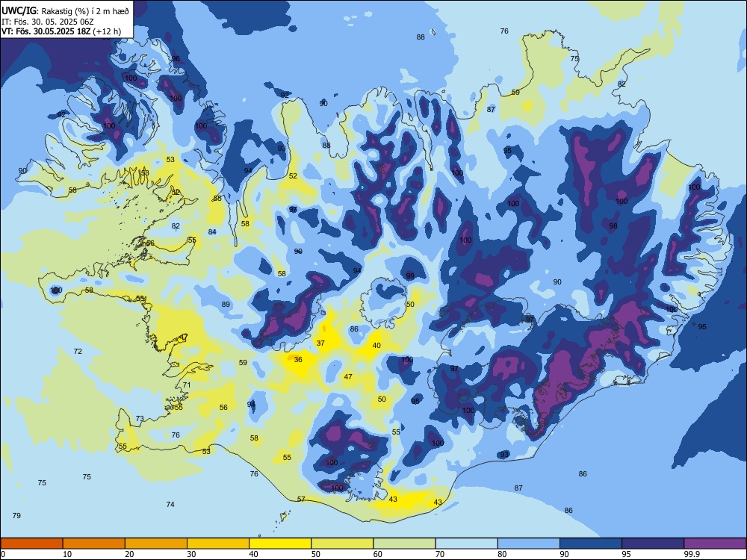Click the pale blue 70–80 legend swatch
The width and height of the screenshot is (747, 560).
click(466, 544)
